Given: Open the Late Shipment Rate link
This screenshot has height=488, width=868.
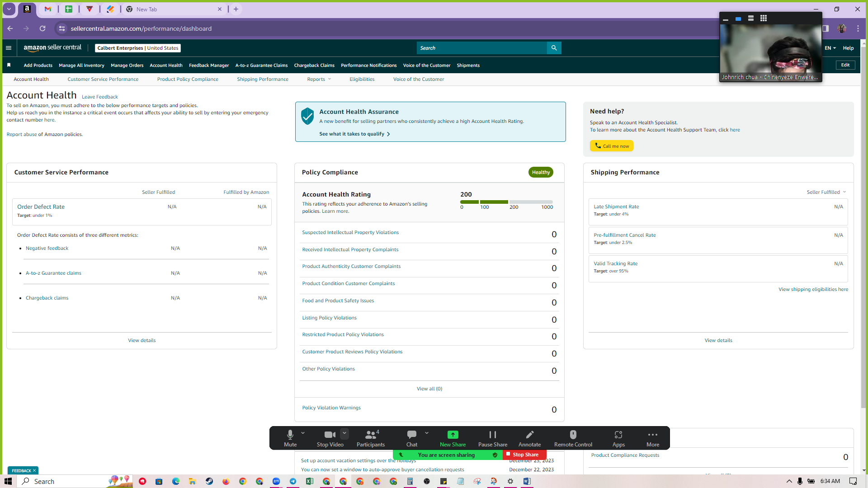Looking at the screenshot, I should [x=616, y=206].
